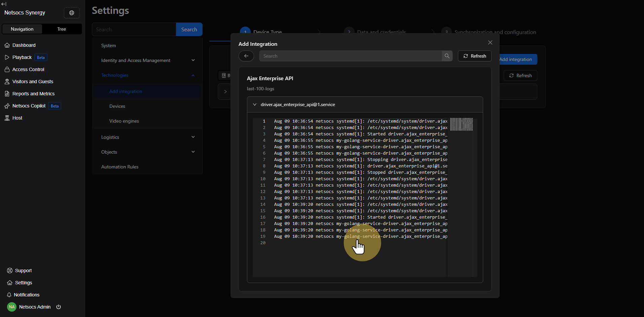Click the blue Search button
The width and height of the screenshot is (644, 317).
(189, 29)
